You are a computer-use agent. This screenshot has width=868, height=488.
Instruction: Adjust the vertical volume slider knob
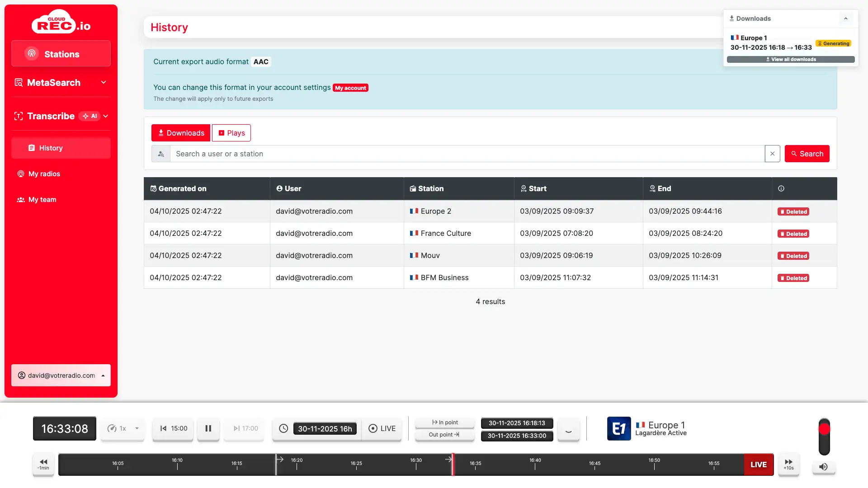(x=824, y=429)
